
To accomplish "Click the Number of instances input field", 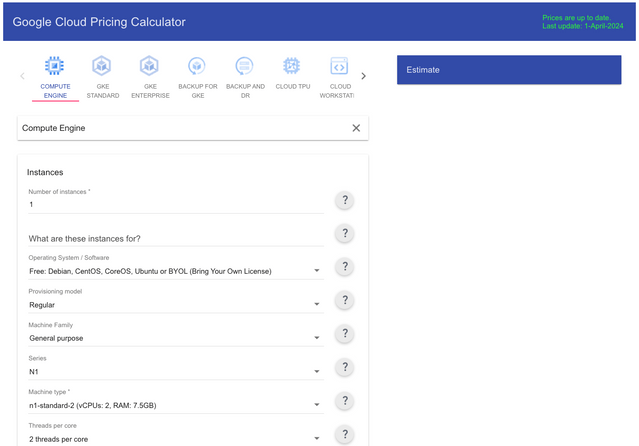I will point(172,204).
